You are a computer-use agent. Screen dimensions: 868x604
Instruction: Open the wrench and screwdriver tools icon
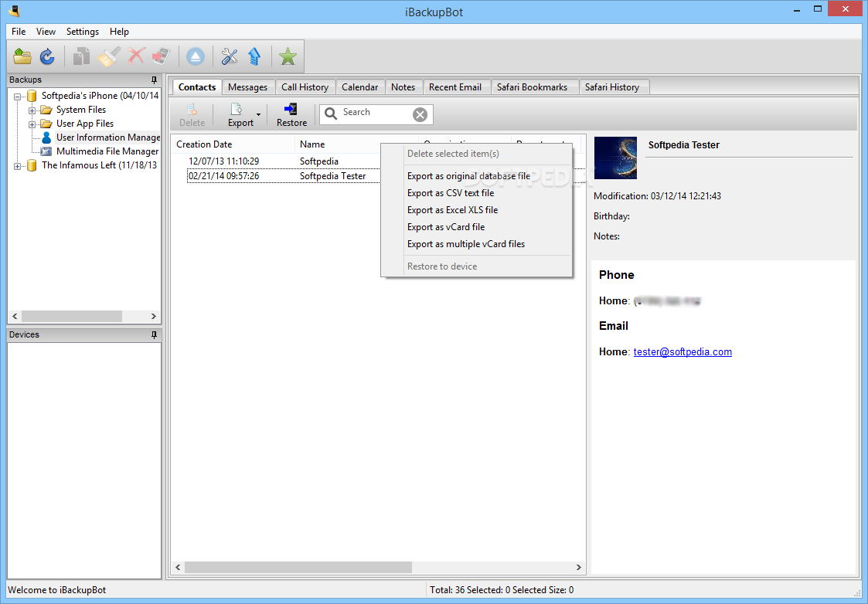pyautogui.click(x=230, y=56)
